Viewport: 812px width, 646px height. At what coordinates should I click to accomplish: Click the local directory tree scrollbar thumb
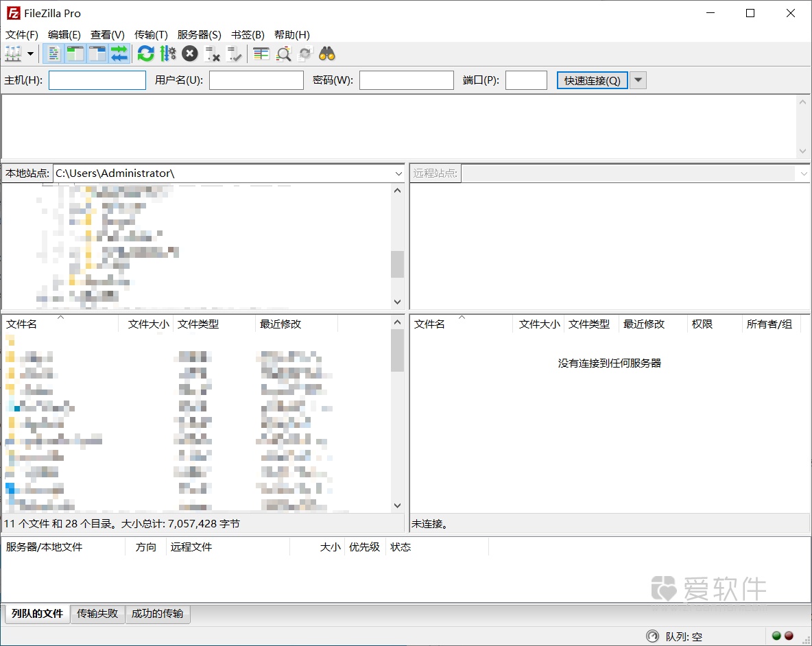[397, 264]
